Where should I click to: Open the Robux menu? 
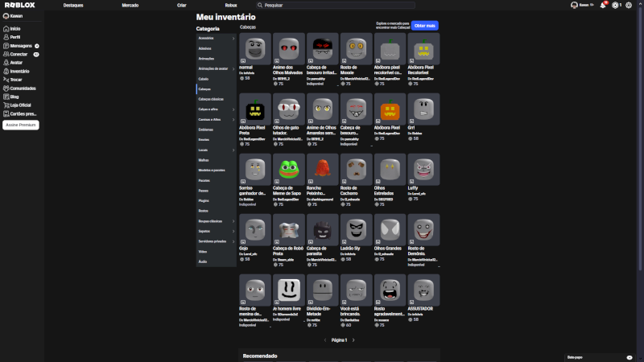[x=231, y=6]
